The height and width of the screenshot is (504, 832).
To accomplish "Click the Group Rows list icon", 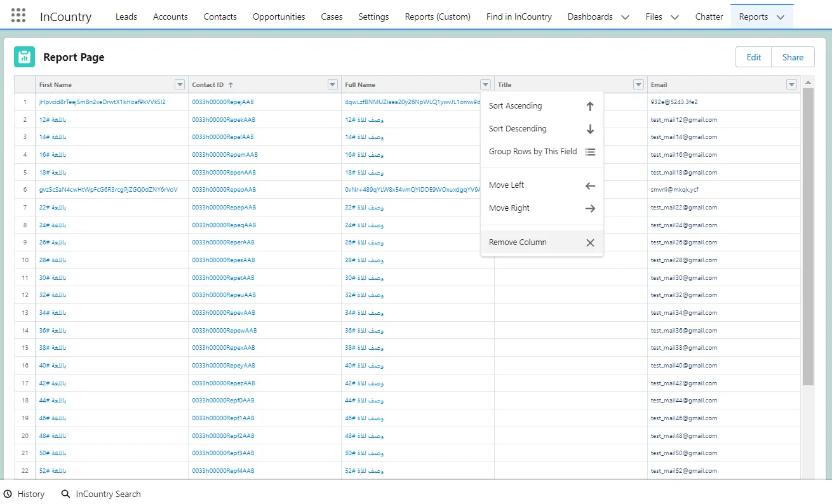I will tap(589, 152).
